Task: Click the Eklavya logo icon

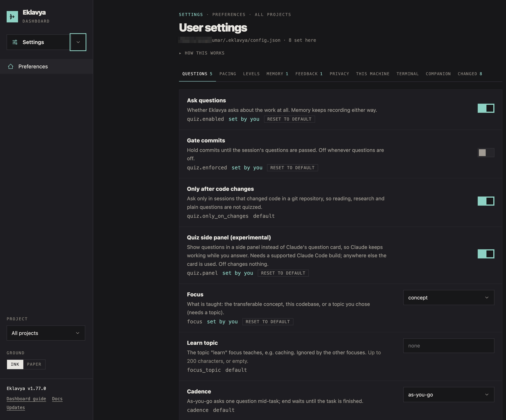Action: (x=12, y=16)
